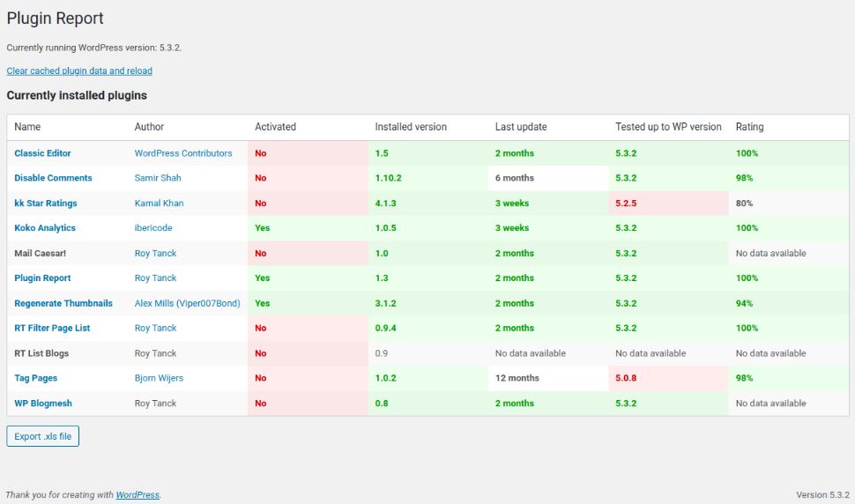Open the RT Filter Page List link
855x504 pixels.
click(52, 328)
